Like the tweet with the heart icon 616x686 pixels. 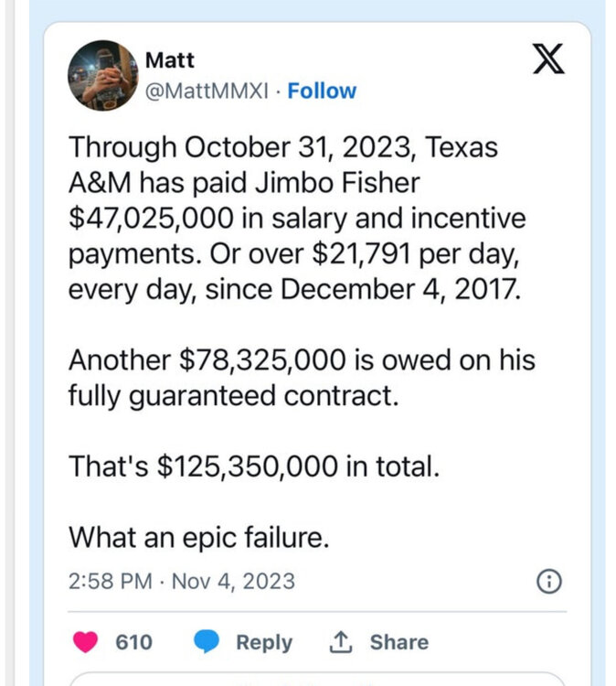tap(87, 642)
